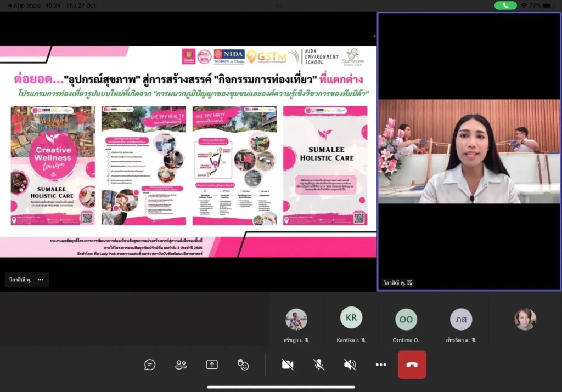Open the More meeting options menu
The image size is (562, 392).
point(381,365)
